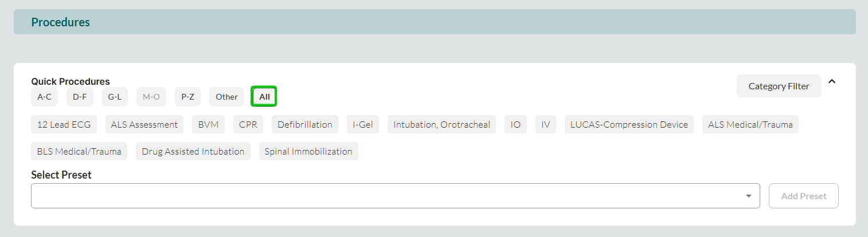Add the BVM procedure

(x=208, y=124)
